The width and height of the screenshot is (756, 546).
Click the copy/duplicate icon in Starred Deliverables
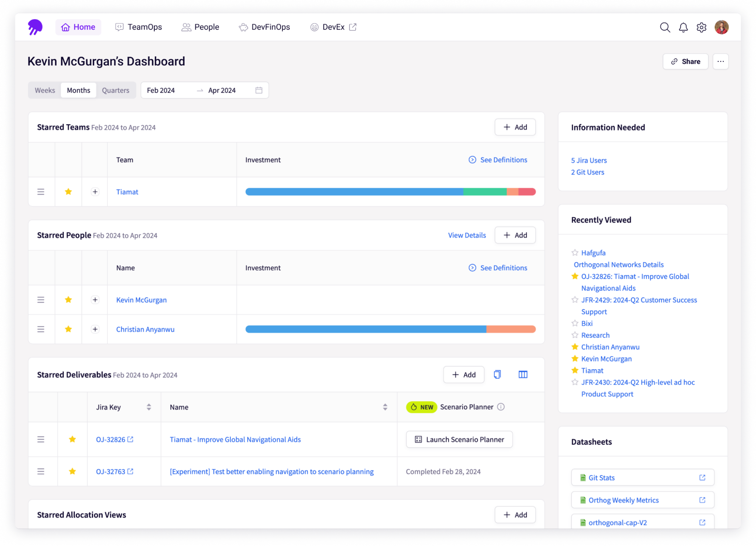(x=498, y=375)
